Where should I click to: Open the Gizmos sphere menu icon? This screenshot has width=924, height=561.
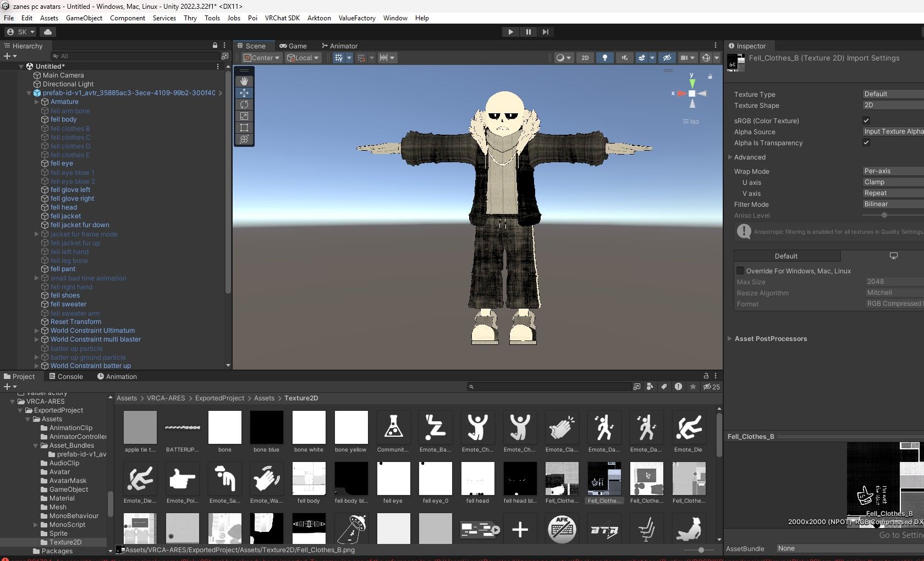point(706,58)
